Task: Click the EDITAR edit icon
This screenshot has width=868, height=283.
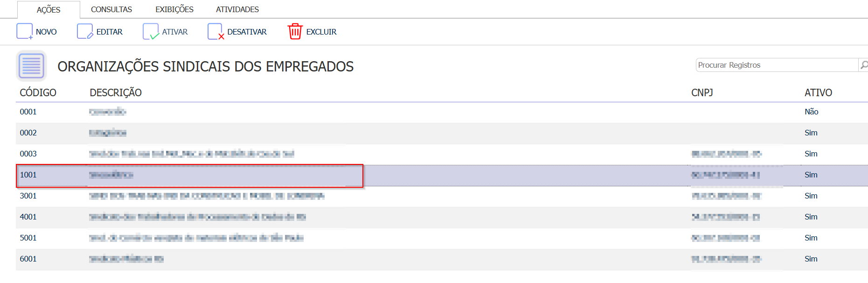Action: [x=85, y=31]
